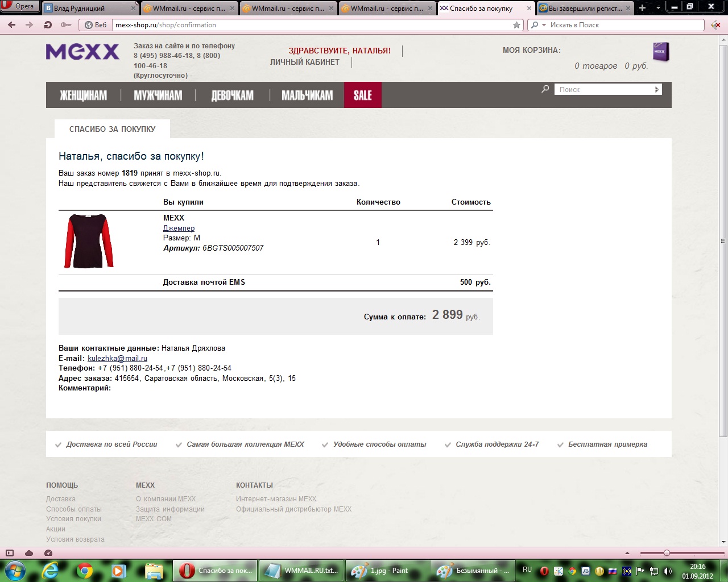Open footer 'Интернет-магазин MEXX' link

(276, 499)
